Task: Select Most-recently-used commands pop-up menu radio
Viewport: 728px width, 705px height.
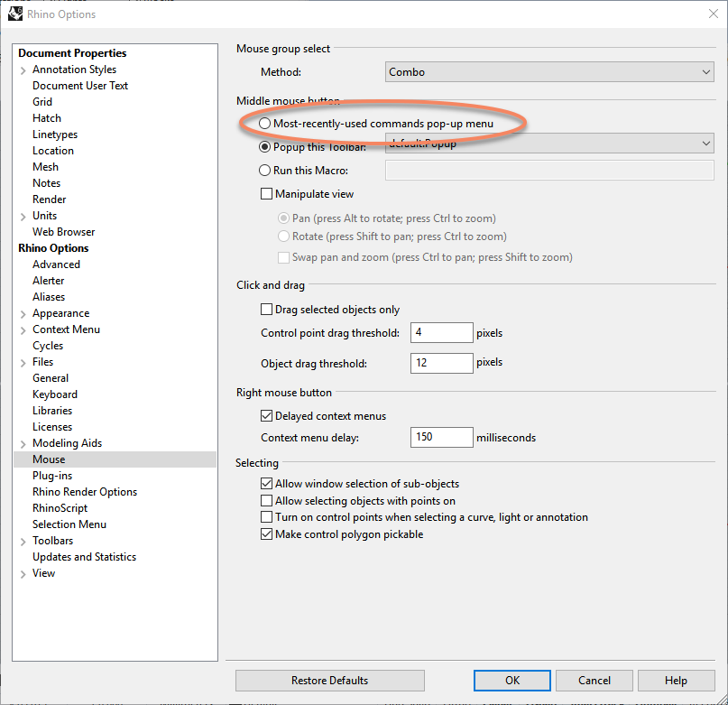Action: tap(264, 123)
